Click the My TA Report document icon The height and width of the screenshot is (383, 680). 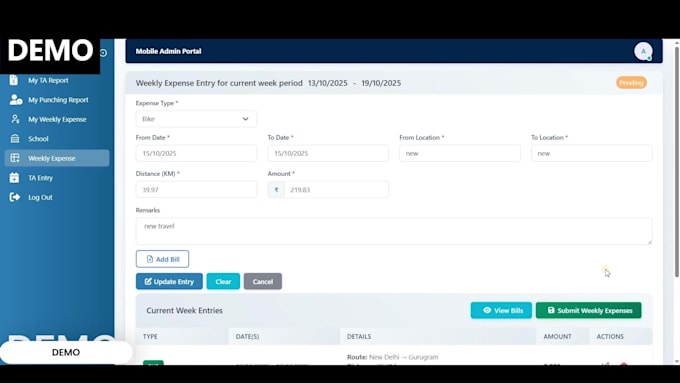coord(14,80)
